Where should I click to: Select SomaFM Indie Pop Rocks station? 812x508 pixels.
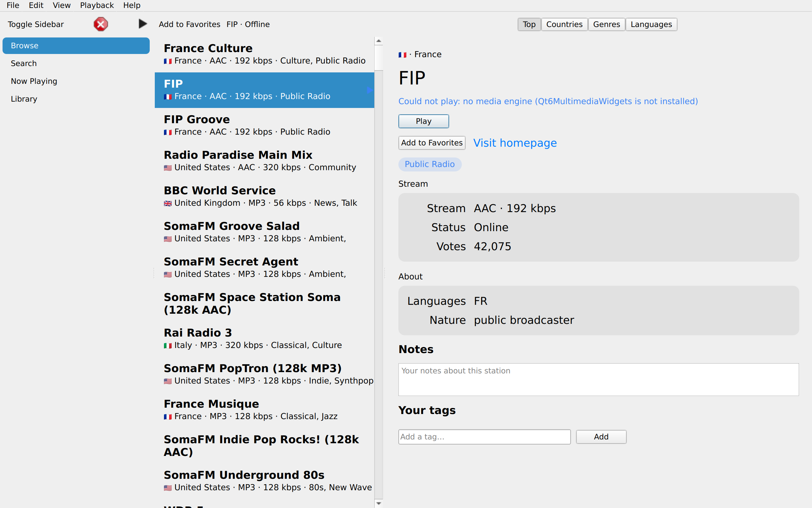click(x=265, y=446)
